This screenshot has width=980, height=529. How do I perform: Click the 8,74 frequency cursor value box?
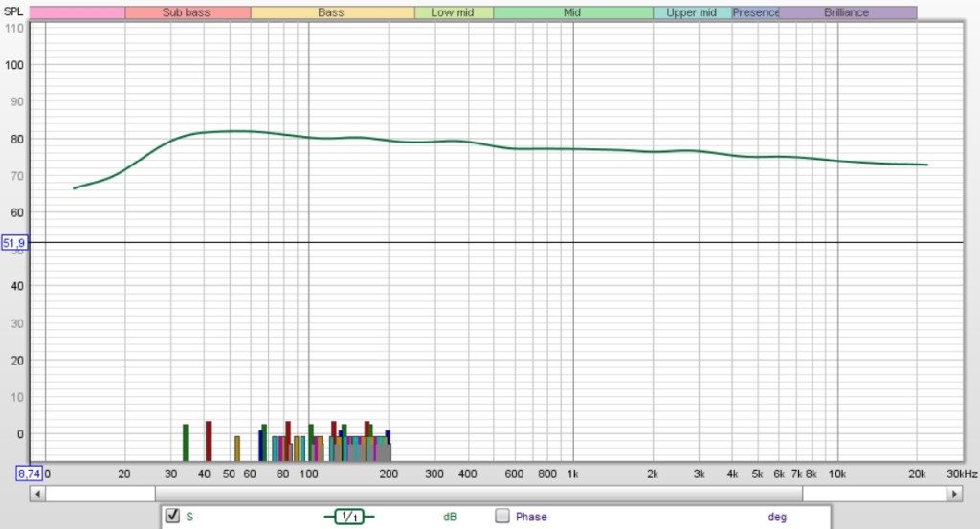click(x=29, y=473)
